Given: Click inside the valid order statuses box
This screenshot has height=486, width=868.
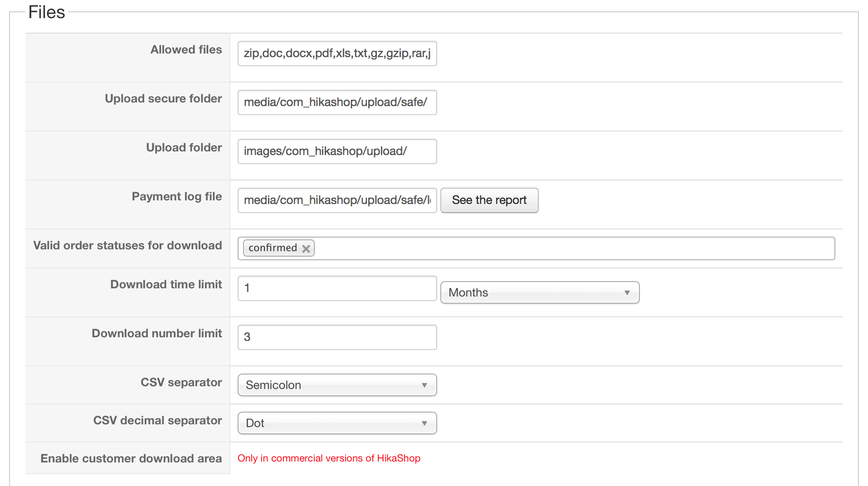Looking at the screenshot, I should (x=571, y=248).
